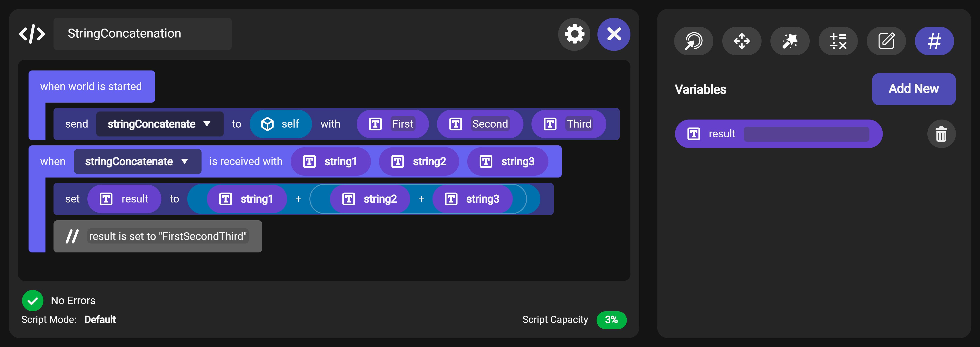Open script settings gear
The width and height of the screenshot is (980, 347).
[x=574, y=34]
